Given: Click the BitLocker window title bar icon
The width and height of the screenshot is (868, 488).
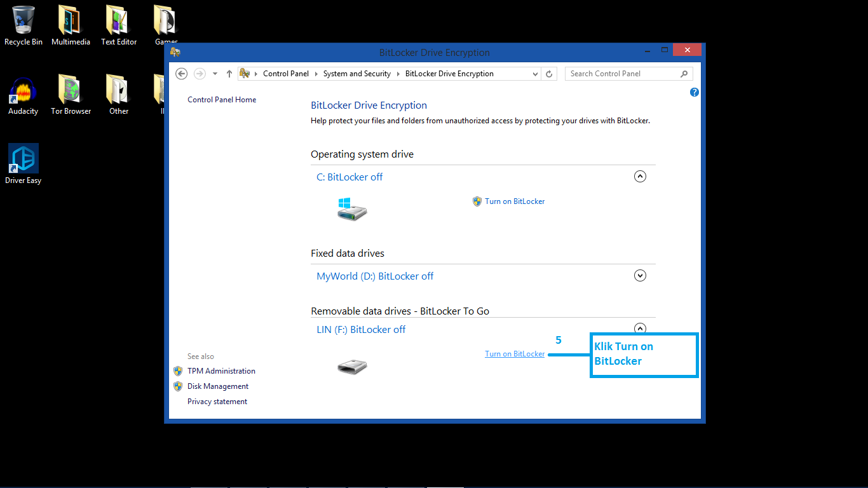Looking at the screenshot, I should point(175,52).
